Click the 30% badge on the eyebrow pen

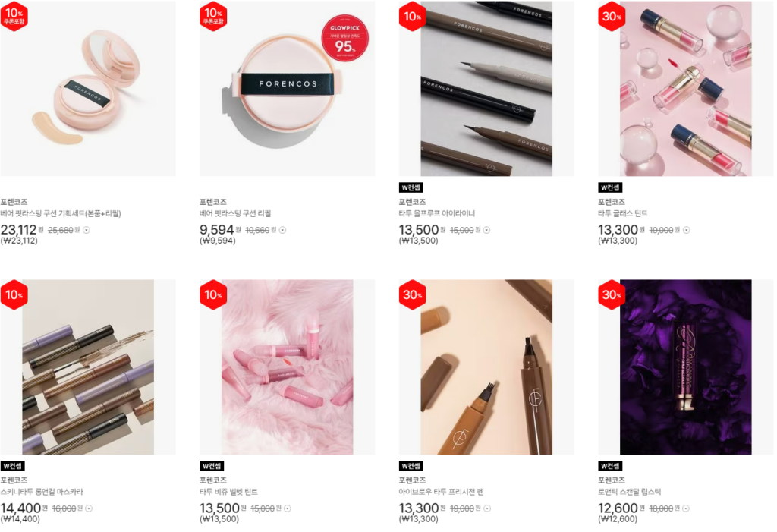412,295
